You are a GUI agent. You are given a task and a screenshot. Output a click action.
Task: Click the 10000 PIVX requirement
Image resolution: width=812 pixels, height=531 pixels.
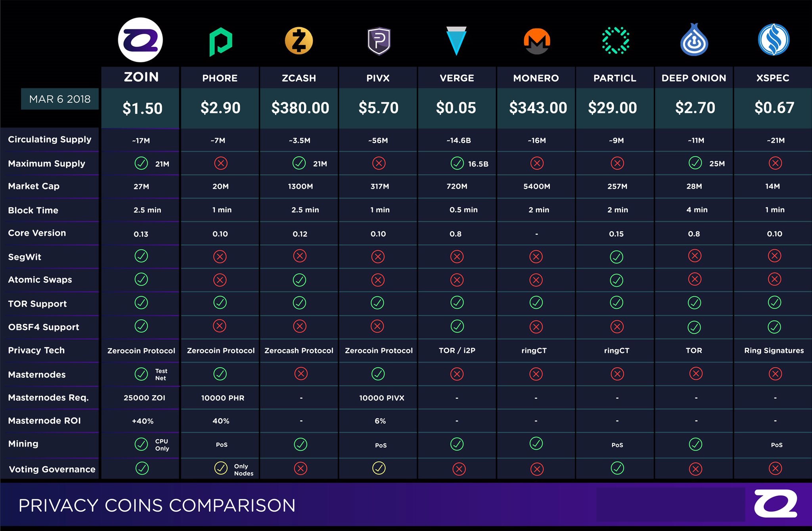[381, 398]
